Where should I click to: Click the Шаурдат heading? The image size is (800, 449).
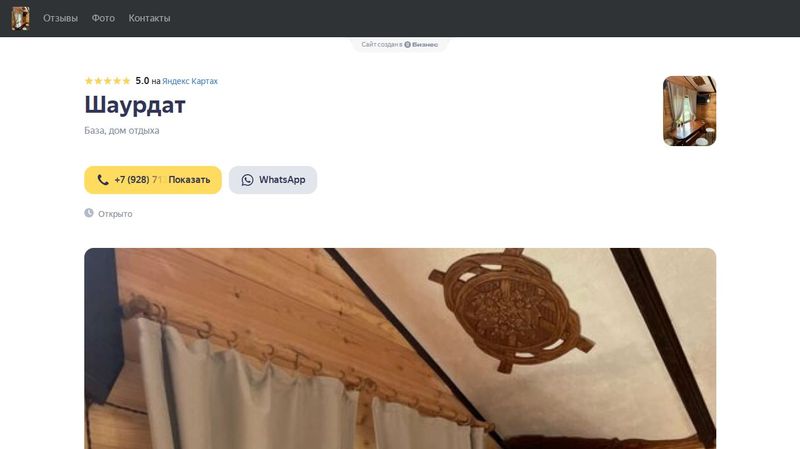click(135, 105)
